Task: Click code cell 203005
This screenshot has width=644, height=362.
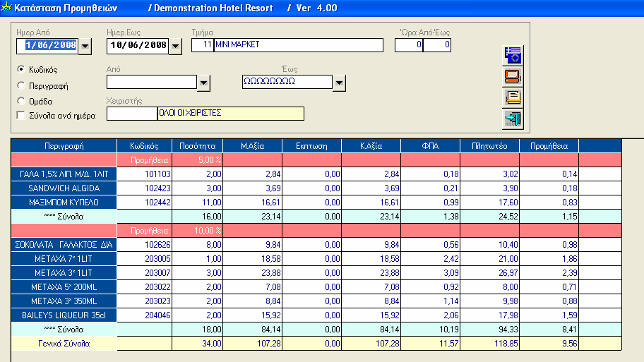Action: (x=144, y=259)
